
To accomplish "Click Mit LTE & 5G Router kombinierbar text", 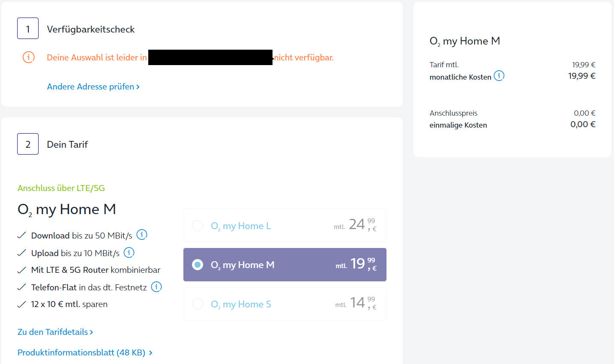I will click(96, 270).
